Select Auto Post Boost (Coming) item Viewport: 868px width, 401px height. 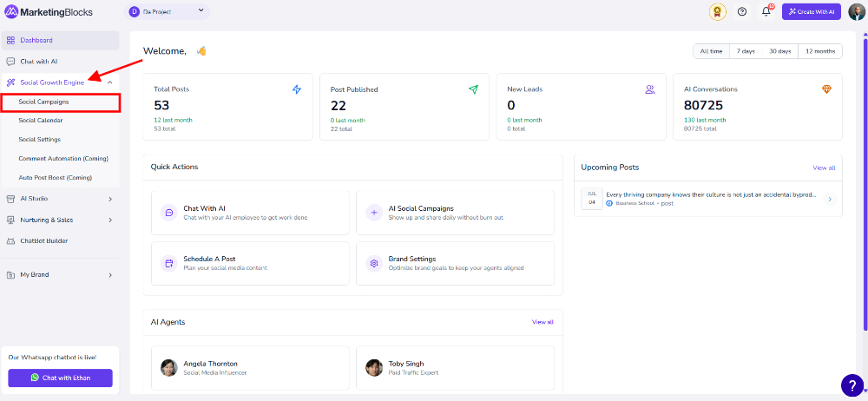55,178
